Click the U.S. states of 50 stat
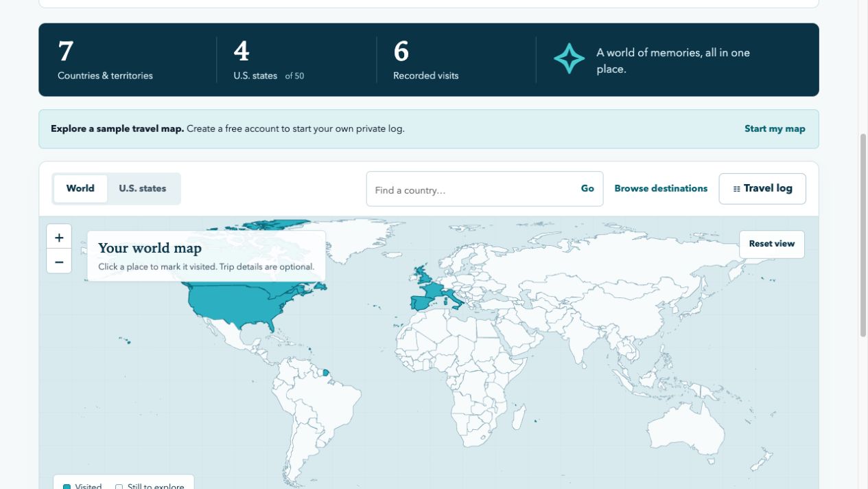The image size is (868, 489). [x=269, y=60]
